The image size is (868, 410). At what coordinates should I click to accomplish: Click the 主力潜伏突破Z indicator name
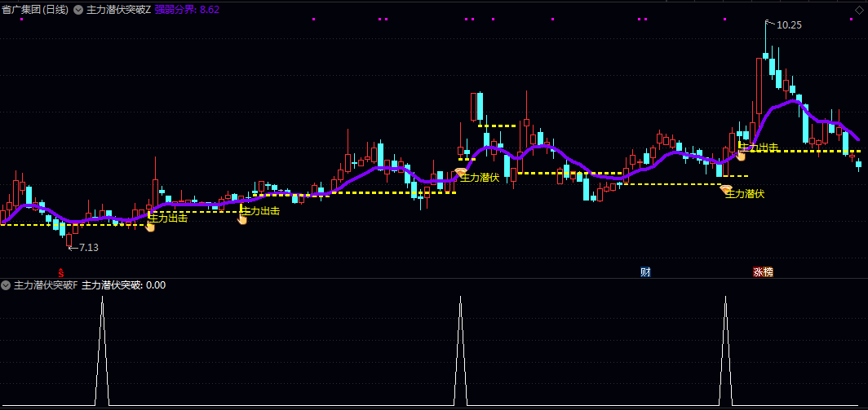(x=118, y=10)
